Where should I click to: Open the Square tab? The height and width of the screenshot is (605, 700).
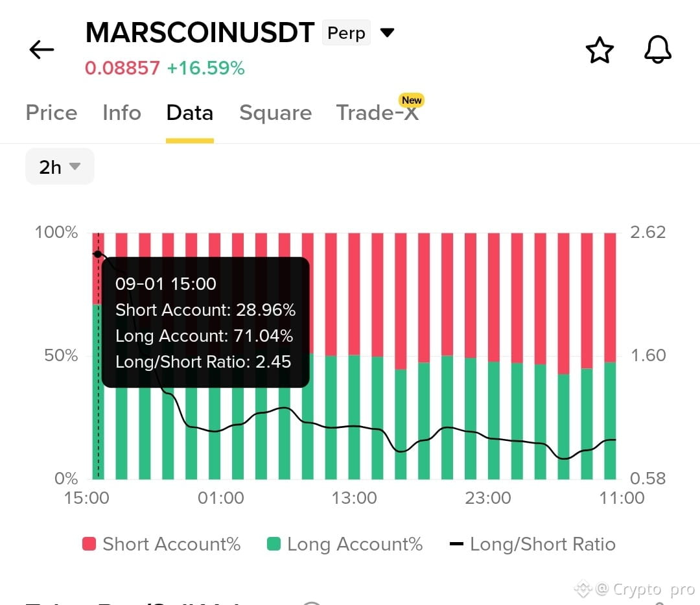(x=275, y=113)
